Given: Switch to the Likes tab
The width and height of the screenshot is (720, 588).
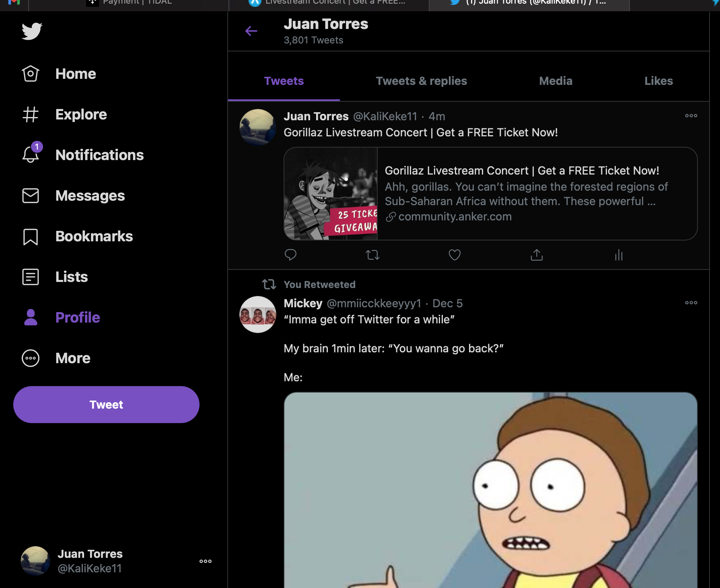Looking at the screenshot, I should [x=658, y=81].
